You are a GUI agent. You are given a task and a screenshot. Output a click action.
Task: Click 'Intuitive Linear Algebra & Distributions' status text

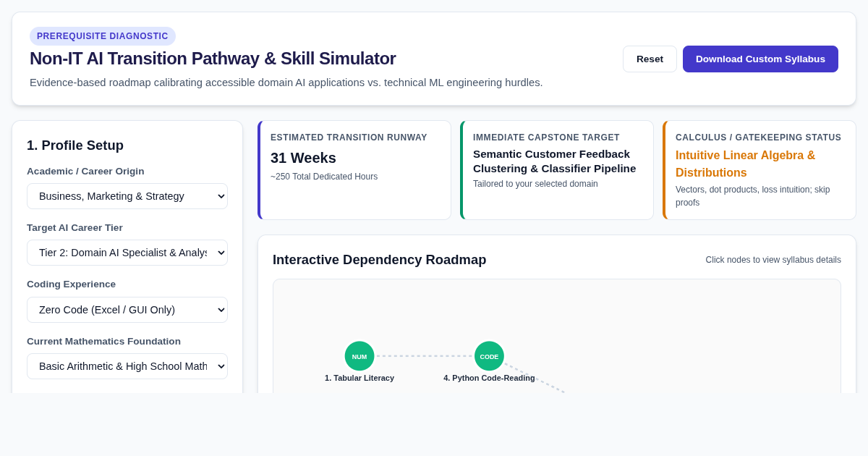(745, 164)
